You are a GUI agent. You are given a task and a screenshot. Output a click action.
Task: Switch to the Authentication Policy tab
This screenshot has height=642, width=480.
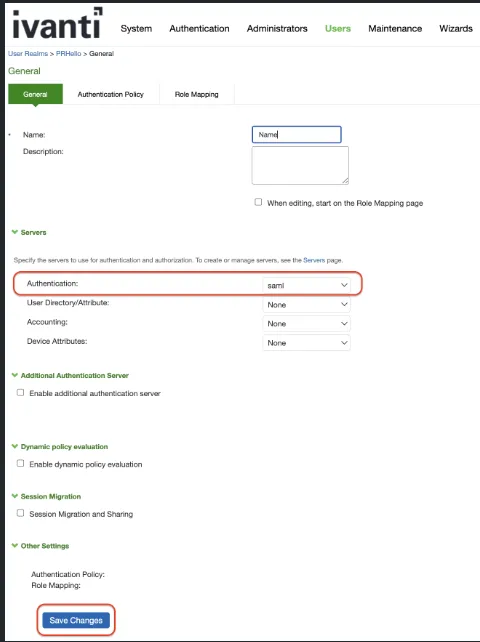point(111,94)
